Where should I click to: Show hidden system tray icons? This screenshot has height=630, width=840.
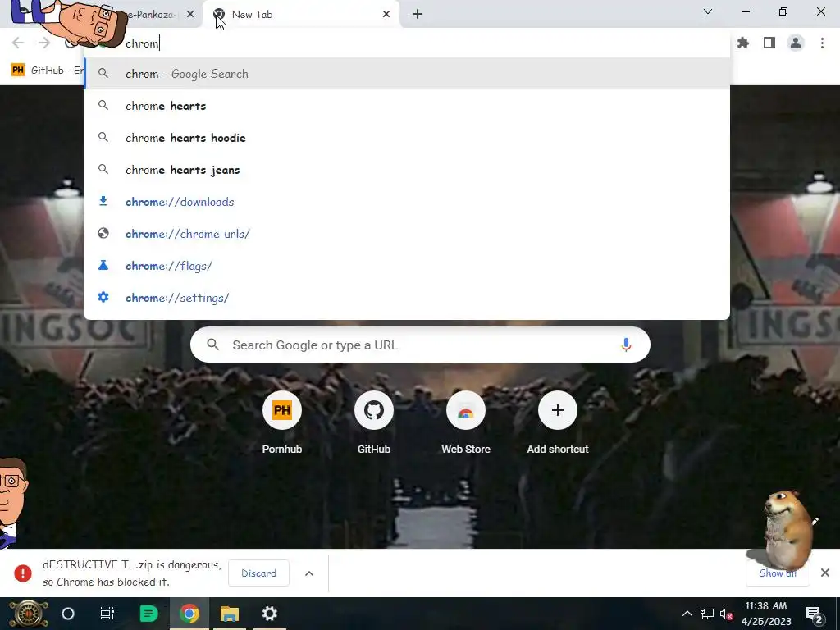[x=687, y=614]
